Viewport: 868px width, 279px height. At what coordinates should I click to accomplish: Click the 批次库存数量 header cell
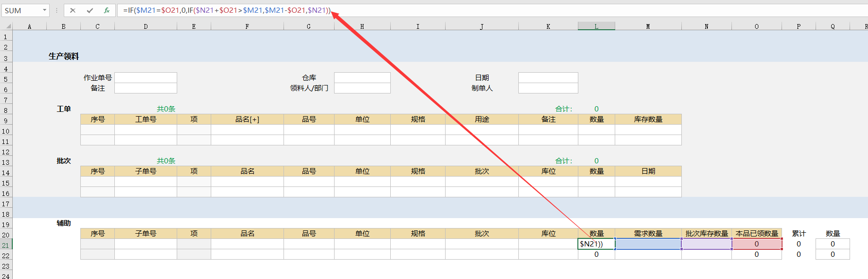(x=706, y=234)
